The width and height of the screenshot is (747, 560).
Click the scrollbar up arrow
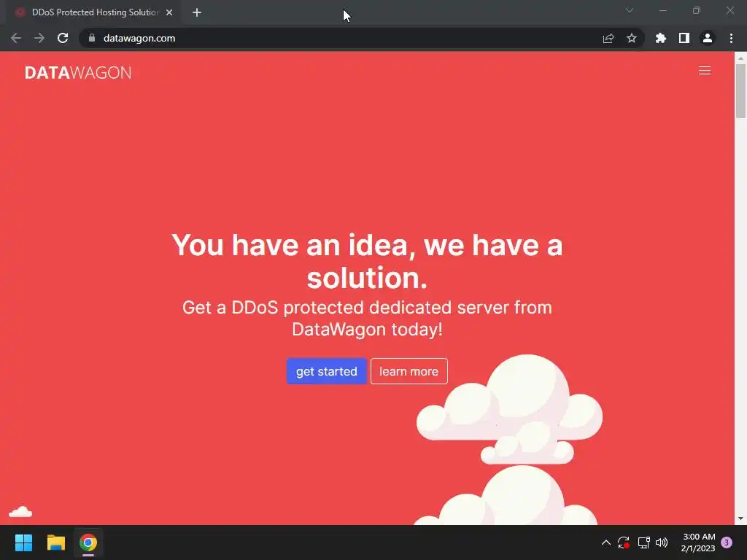(740, 58)
